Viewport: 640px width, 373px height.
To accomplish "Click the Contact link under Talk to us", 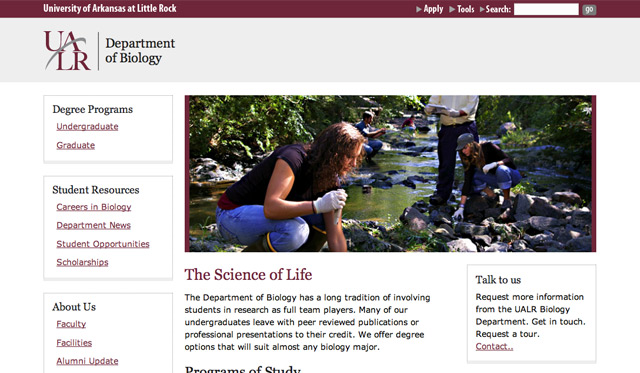I will coord(494,346).
